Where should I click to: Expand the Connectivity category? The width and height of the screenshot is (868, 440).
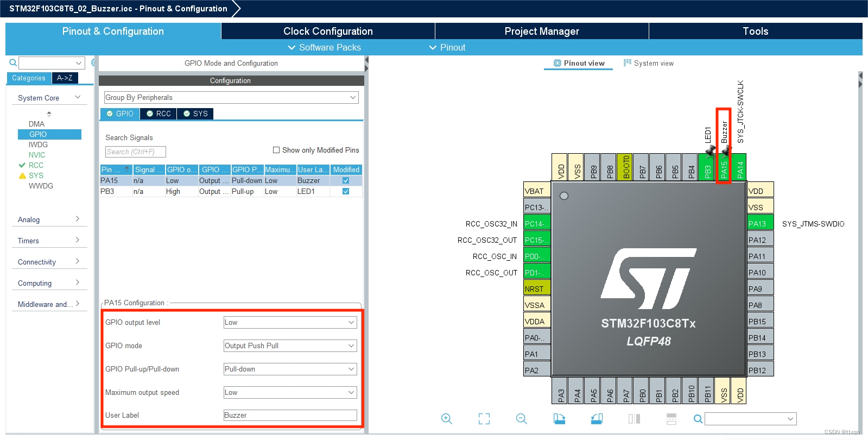point(49,262)
